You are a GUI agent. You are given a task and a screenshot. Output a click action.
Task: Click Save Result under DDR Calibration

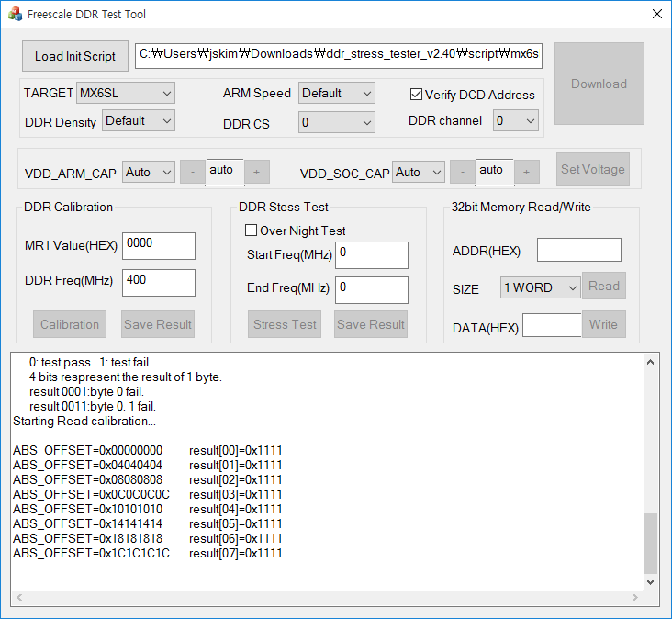click(158, 324)
